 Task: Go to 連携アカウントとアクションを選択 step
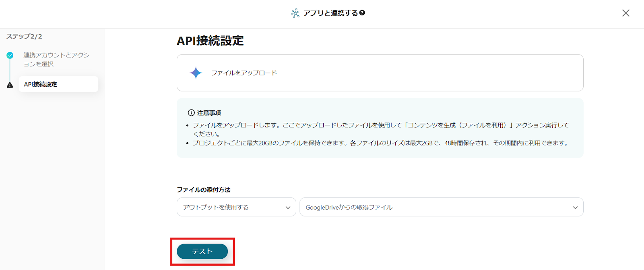point(56,59)
